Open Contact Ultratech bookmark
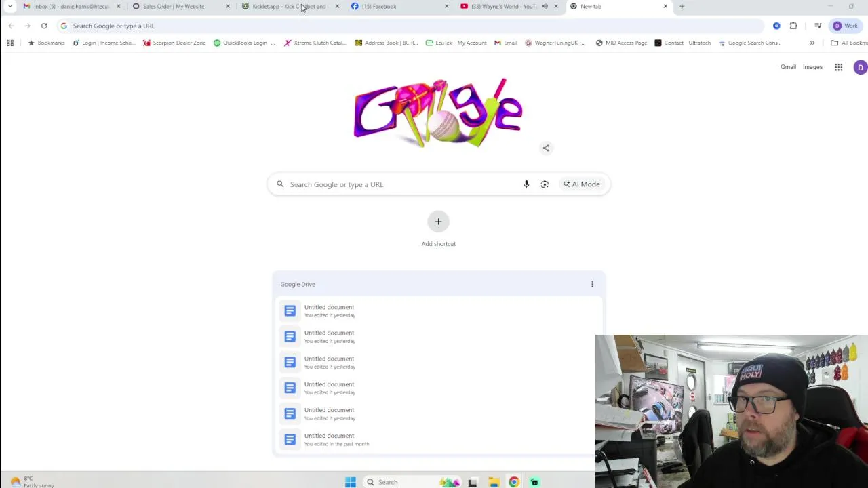The image size is (868, 488). [x=682, y=43]
